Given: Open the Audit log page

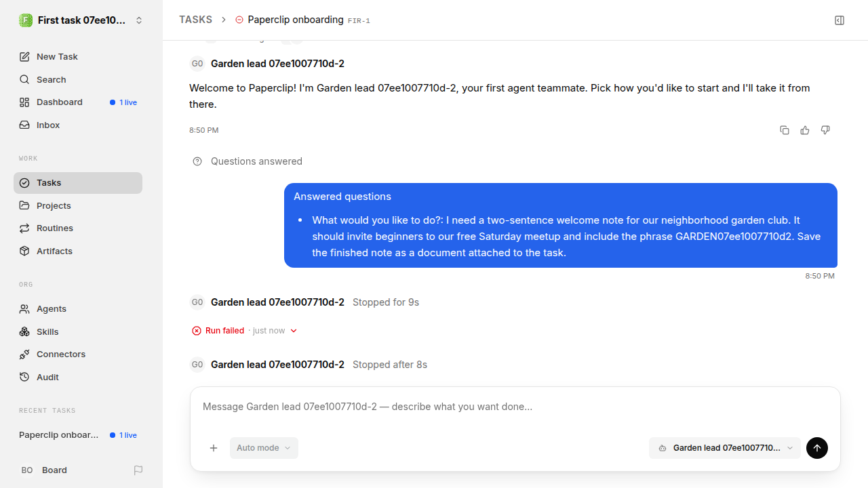Looking at the screenshot, I should [78, 377].
